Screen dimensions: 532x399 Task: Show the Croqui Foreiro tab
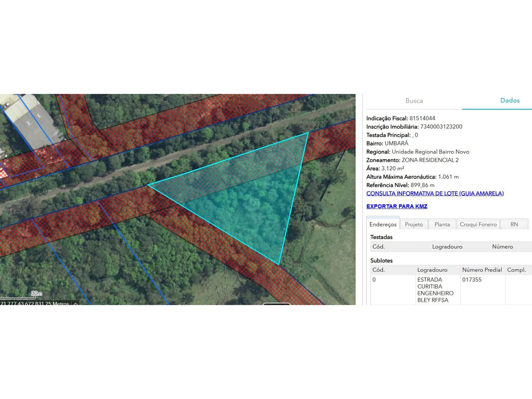478,224
